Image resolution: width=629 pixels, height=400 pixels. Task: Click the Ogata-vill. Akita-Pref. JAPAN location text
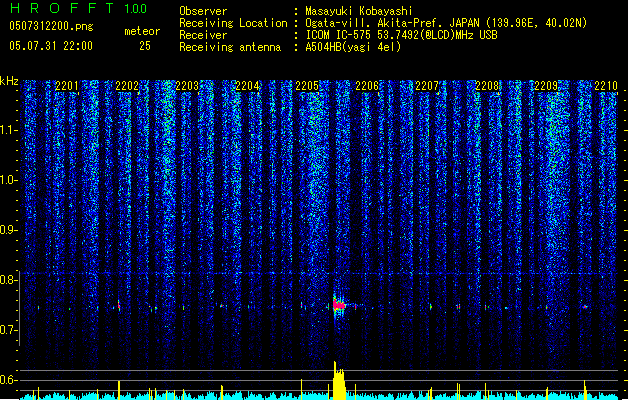tap(446, 23)
